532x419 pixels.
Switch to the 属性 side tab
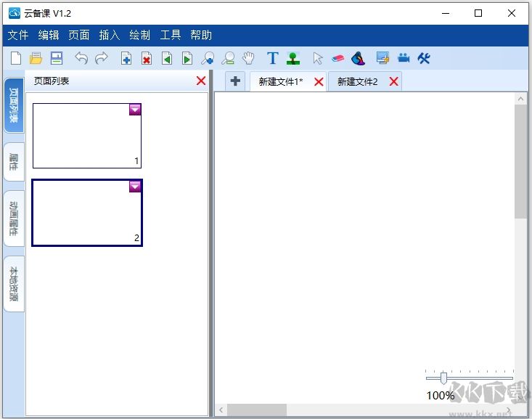[x=14, y=161]
